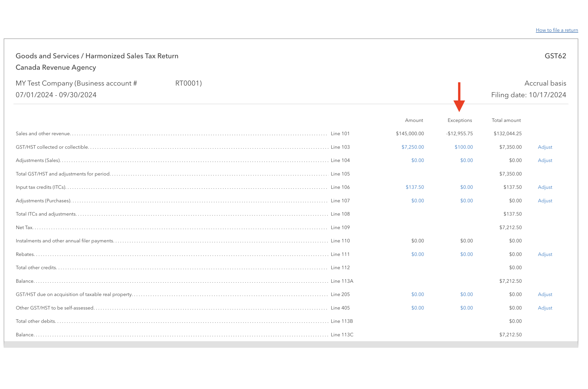588x389 pixels.
Task: Open Line 205 Amount $0.00 value
Action: click(x=418, y=294)
